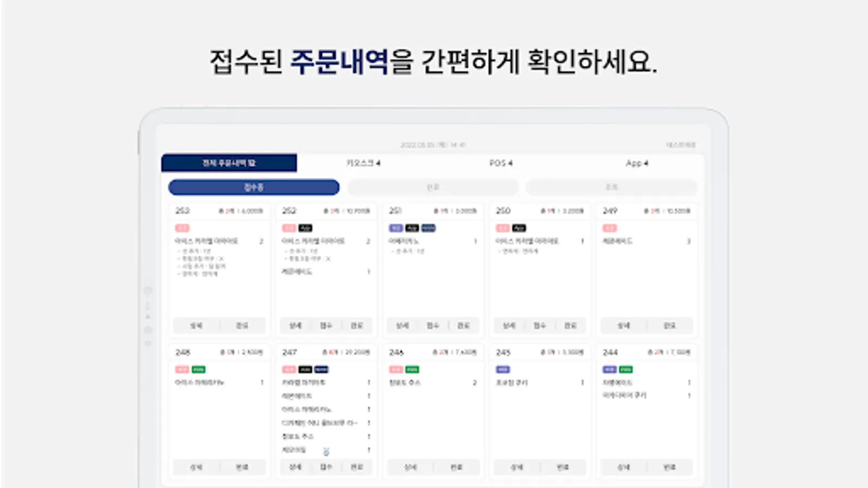
Task: Click the black App badge on order 250
Action: click(x=519, y=228)
